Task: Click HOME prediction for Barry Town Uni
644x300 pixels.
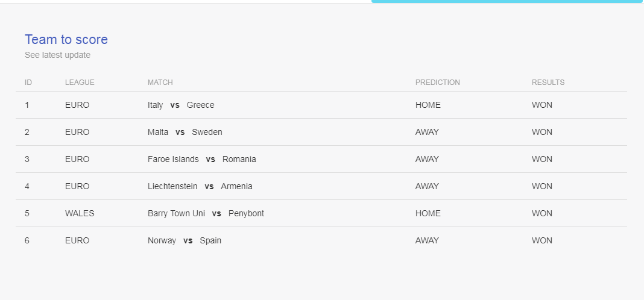Action: tap(428, 213)
